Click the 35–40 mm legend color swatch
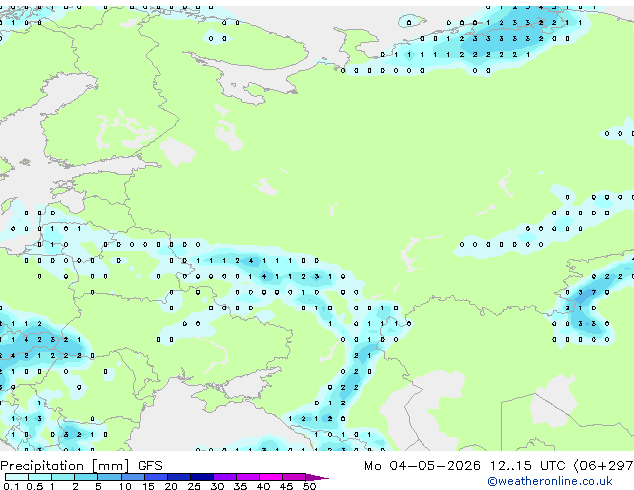Screen dimensions: 634x490 pos(247,477)
